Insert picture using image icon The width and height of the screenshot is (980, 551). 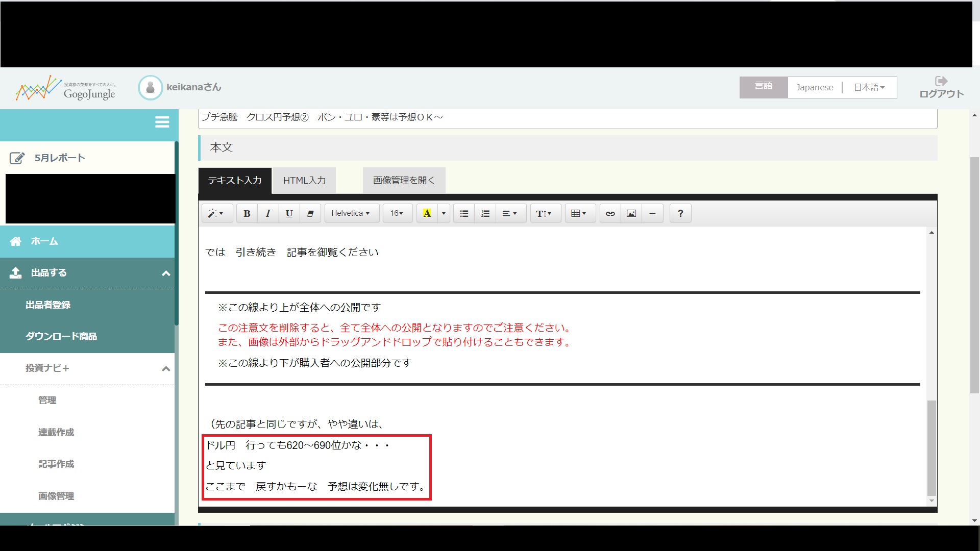pos(631,213)
